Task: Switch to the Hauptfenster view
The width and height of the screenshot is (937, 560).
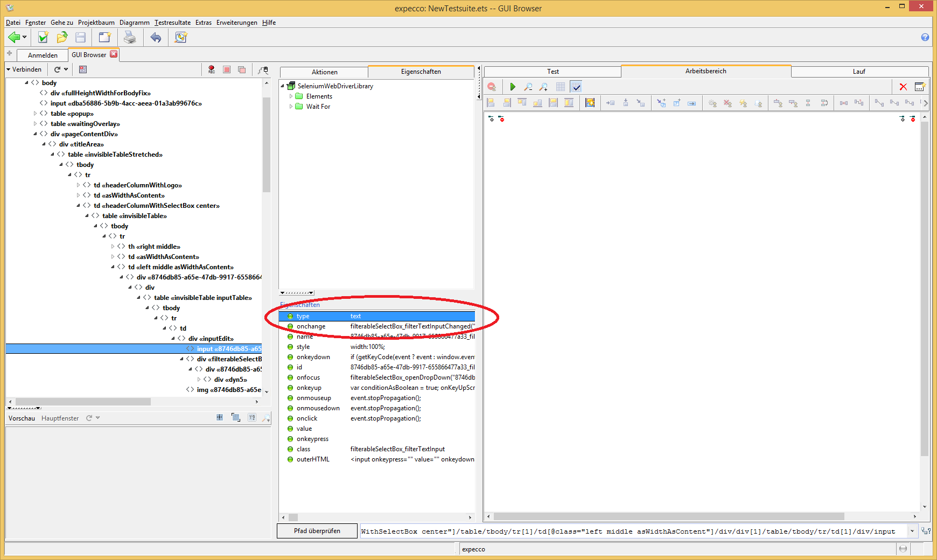Action: 60,418
